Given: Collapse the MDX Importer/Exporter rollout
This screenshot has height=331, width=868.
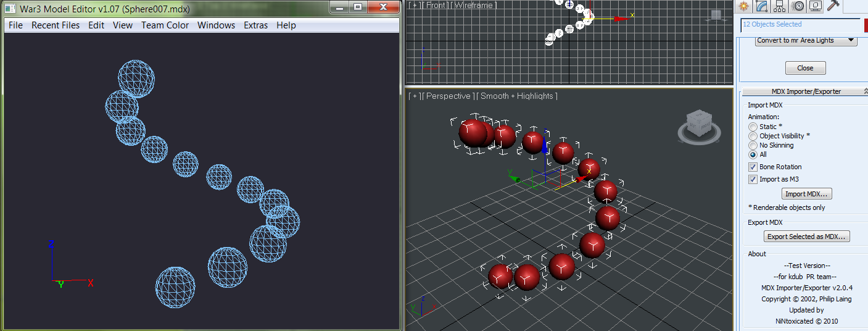Looking at the screenshot, I should point(806,91).
